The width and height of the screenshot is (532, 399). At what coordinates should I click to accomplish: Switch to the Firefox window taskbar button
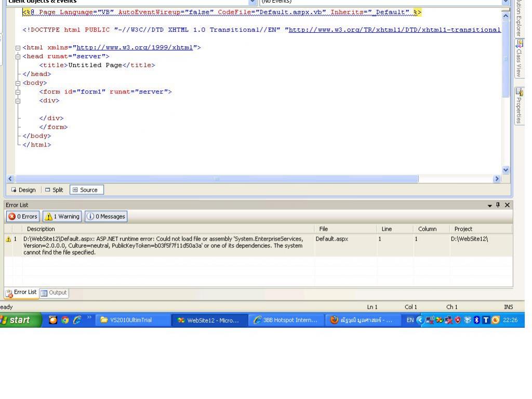tap(363, 320)
